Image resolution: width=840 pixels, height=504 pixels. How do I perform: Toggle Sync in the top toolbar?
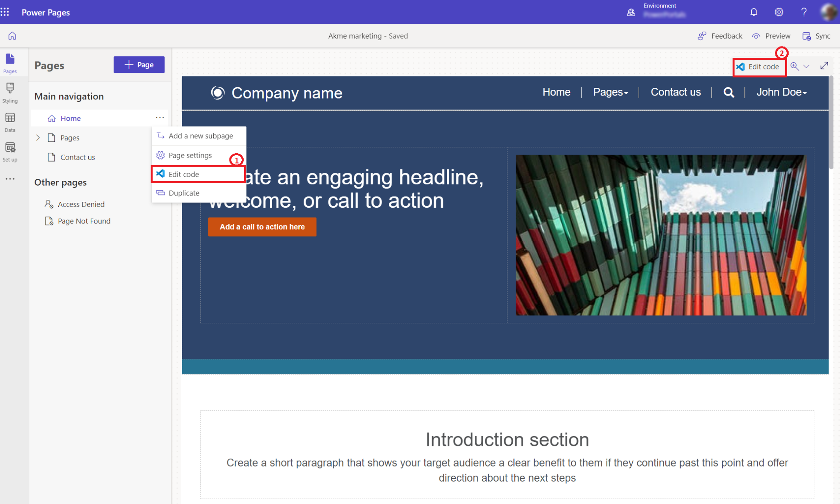point(817,35)
